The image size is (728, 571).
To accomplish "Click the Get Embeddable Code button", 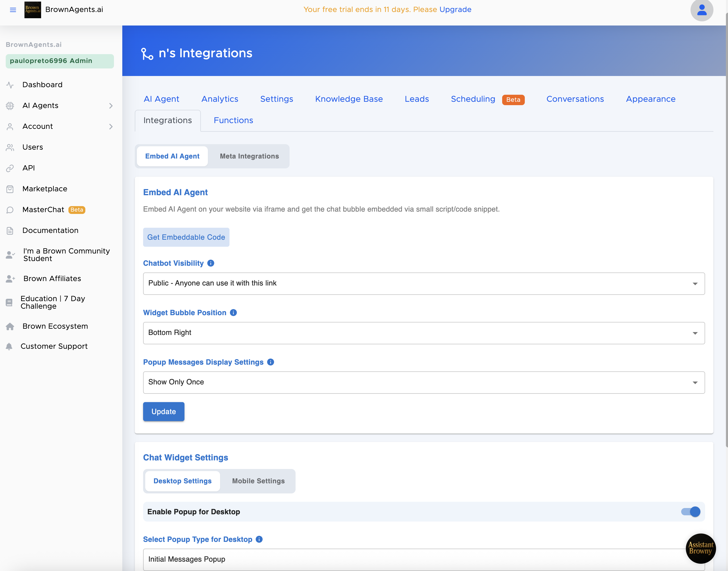I will click(x=186, y=237).
